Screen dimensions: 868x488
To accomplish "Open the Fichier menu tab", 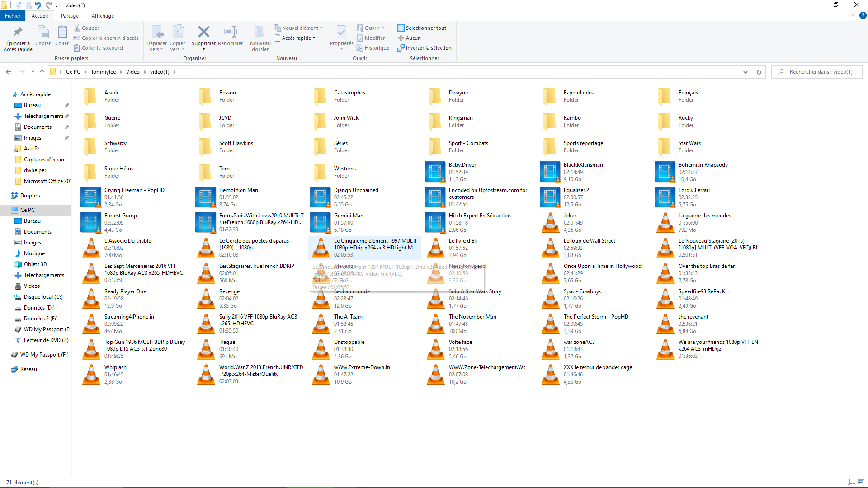I will pyautogui.click(x=13, y=16).
